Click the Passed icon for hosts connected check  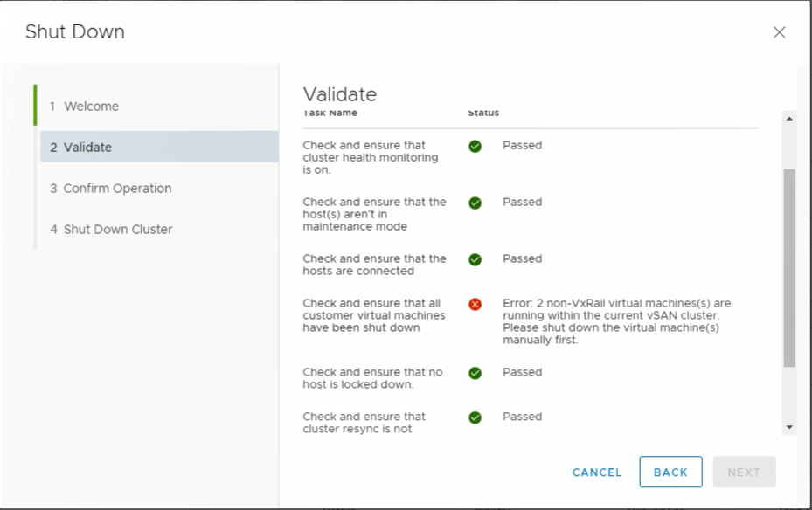coord(475,259)
